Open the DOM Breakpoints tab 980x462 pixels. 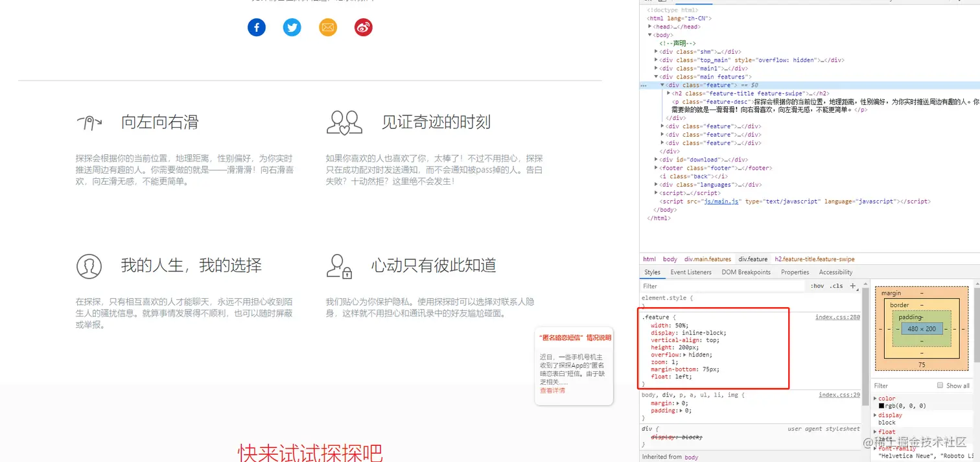(x=746, y=272)
